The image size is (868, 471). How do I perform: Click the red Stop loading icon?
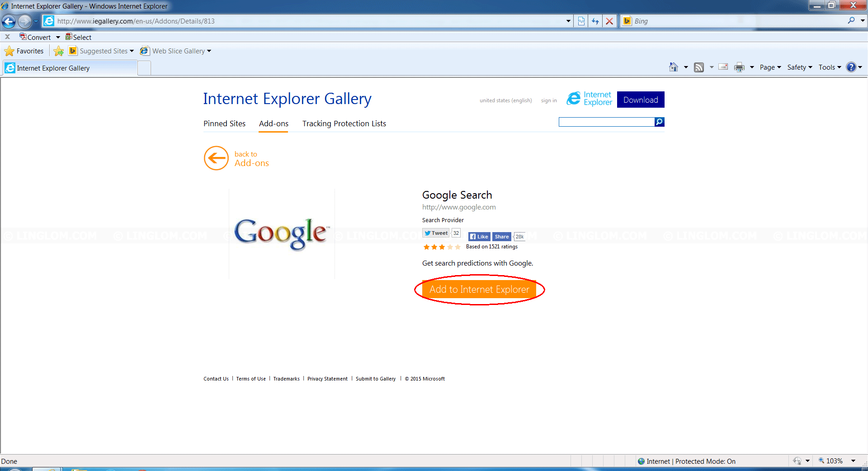coord(609,21)
